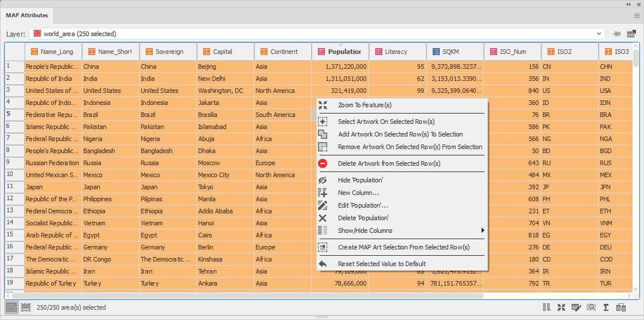
Task: Click population value 78,666,000
Action: 340,283
